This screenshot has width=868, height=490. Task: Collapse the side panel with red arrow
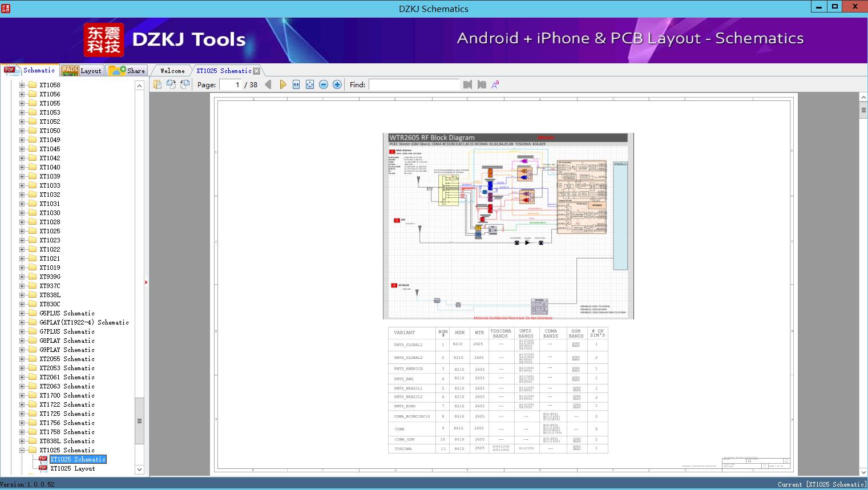pyautogui.click(x=146, y=282)
